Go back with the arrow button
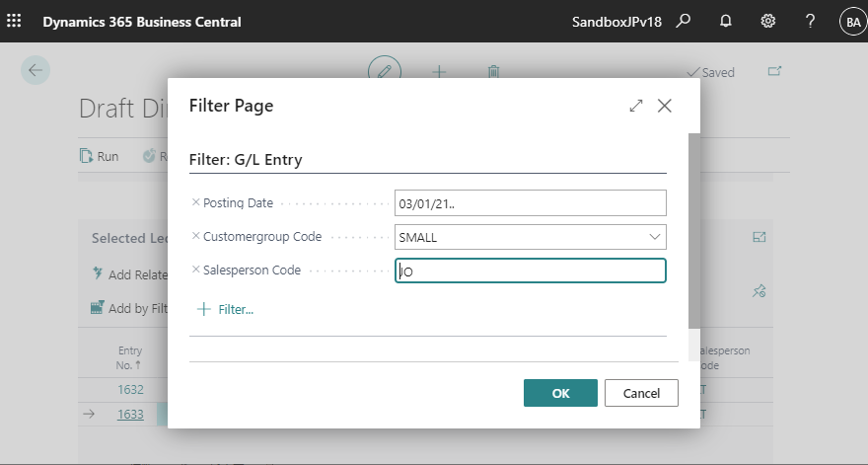This screenshot has height=465, width=868. click(x=36, y=70)
